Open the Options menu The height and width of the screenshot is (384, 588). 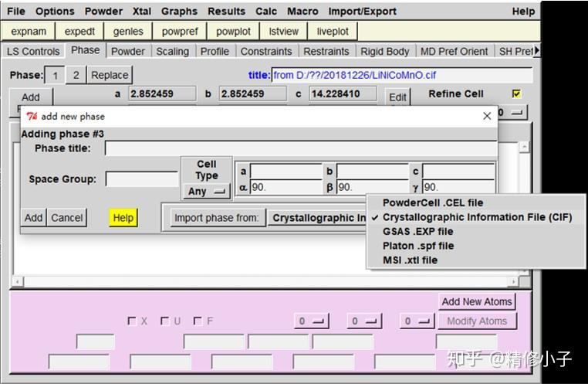[55, 12]
